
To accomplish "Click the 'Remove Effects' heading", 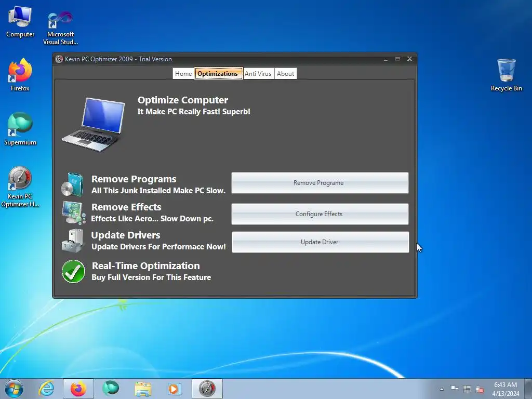I will pyautogui.click(x=126, y=207).
